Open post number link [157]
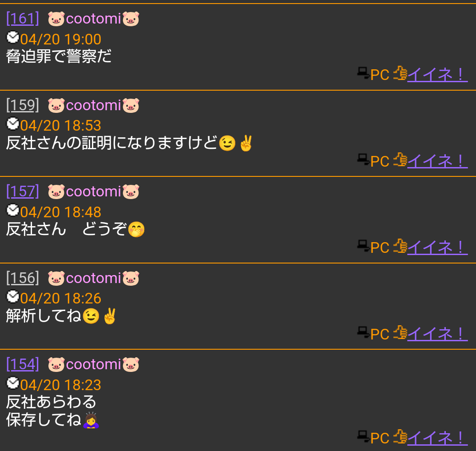The image size is (476, 451). [x=23, y=192]
